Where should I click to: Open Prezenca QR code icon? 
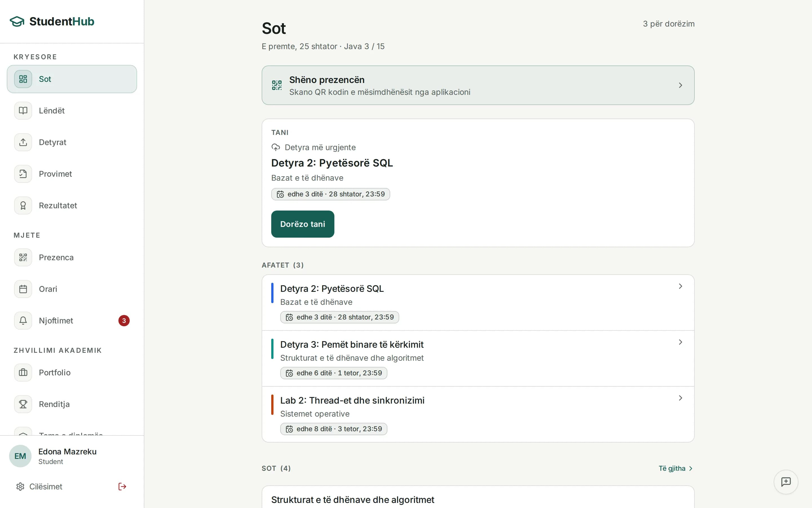coord(23,257)
